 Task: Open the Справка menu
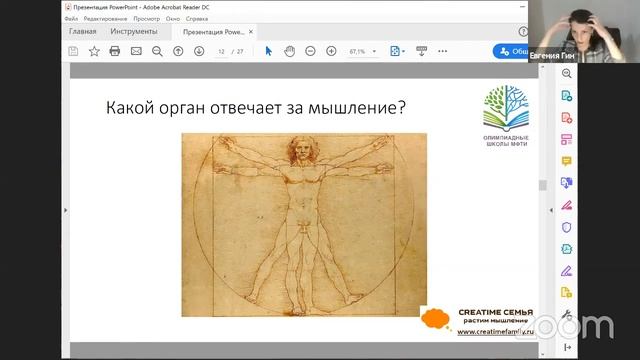tap(197, 19)
